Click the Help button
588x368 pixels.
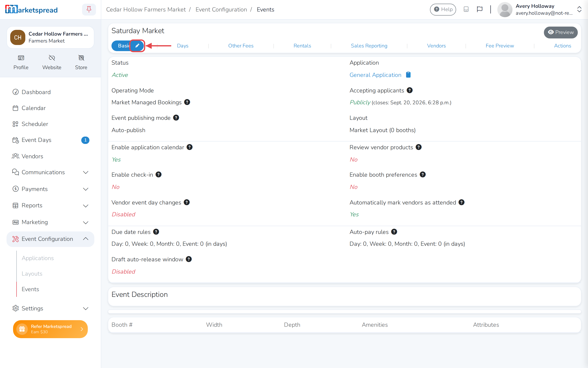(443, 9)
